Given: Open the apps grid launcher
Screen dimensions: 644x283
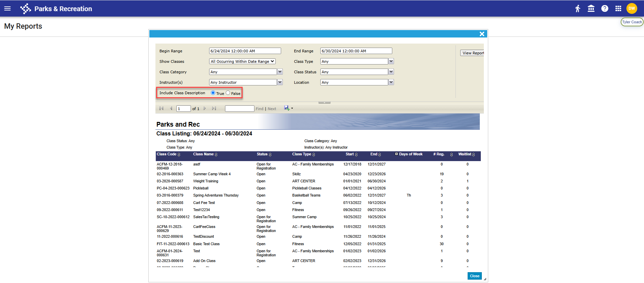Looking at the screenshot, I should 618,8.
